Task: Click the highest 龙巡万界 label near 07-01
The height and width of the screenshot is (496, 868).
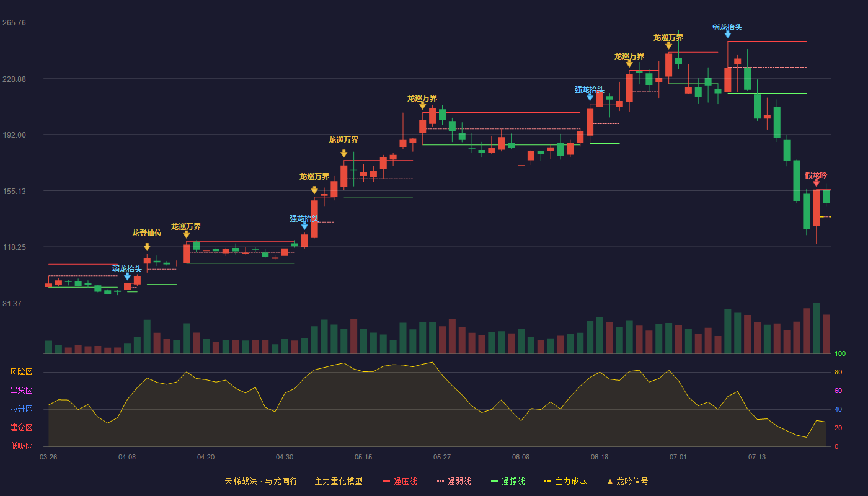Action: click(668, 38)
